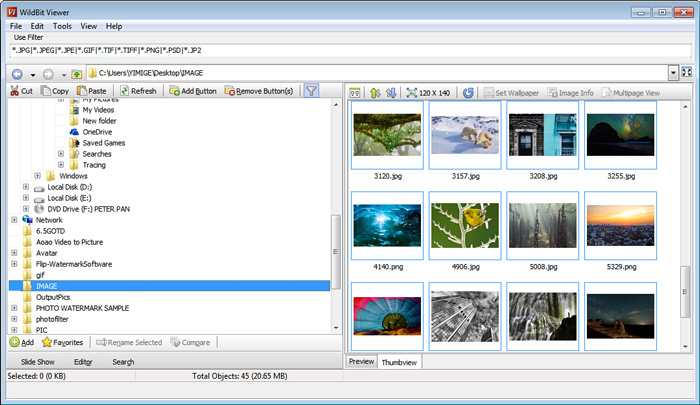Expand Local Disk (E:)
The width and height of the screenshot is (700, 405).
26,198
